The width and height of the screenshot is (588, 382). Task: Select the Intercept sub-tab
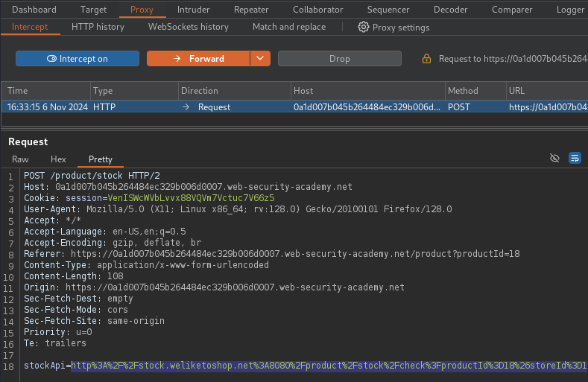point(30,27)
